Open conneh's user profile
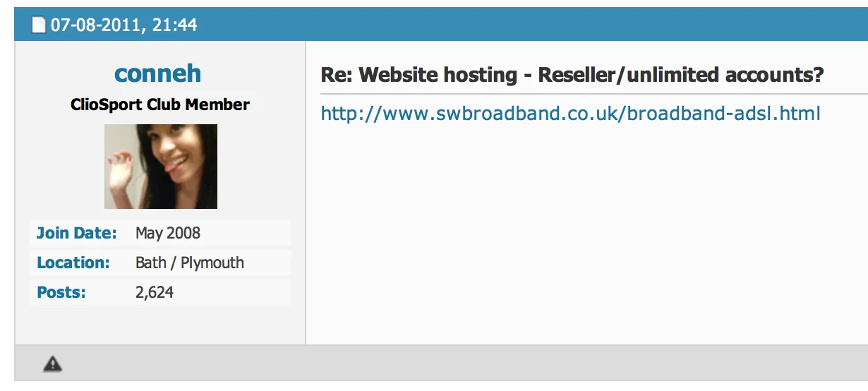 coord(157,73)
